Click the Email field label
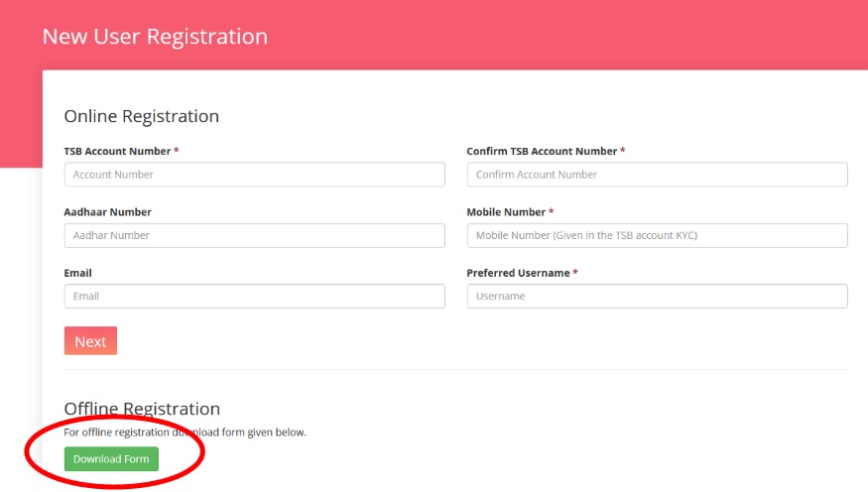Screen dimensions: 868x492 coord(78,273)
